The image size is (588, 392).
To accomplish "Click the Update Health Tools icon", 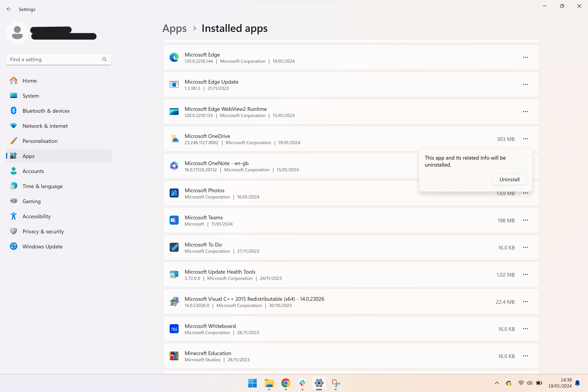I will pyautogui.click(x=174, y=275).
